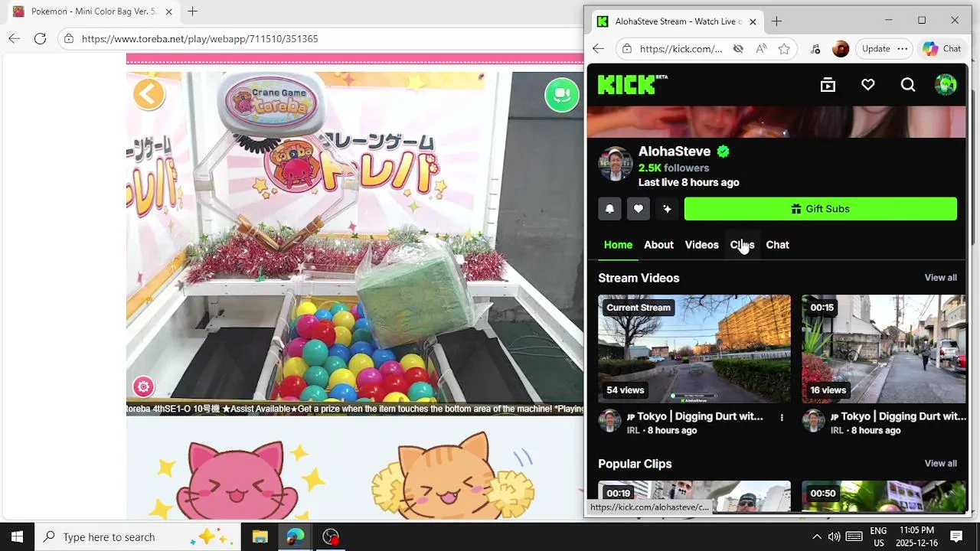980x551 pixels.
Task: Click the Kick page vertical scrollbar
Action: pyautogui.click(x=969, y=287)
